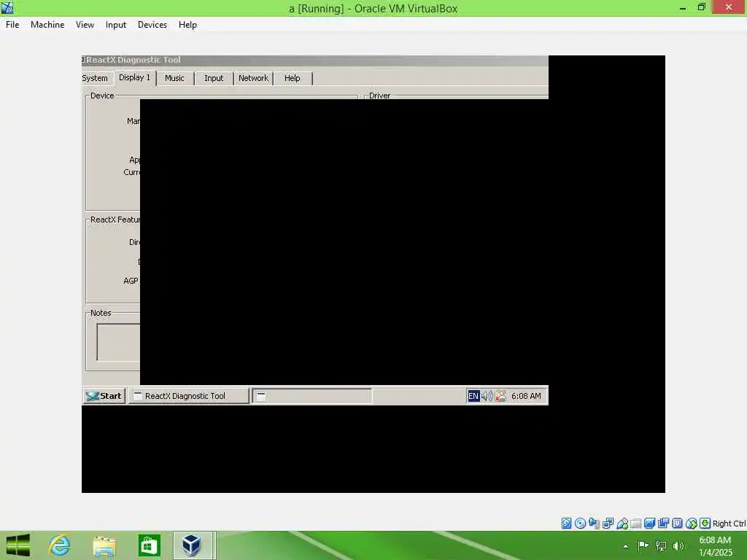Open the VirtualBox File menu
747x560 pixels.
point(12,25)
